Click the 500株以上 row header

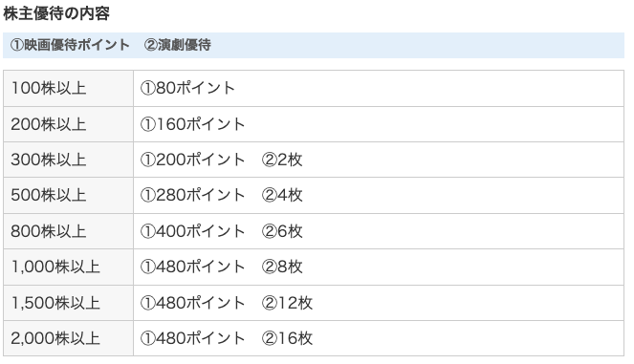point(68,195)
